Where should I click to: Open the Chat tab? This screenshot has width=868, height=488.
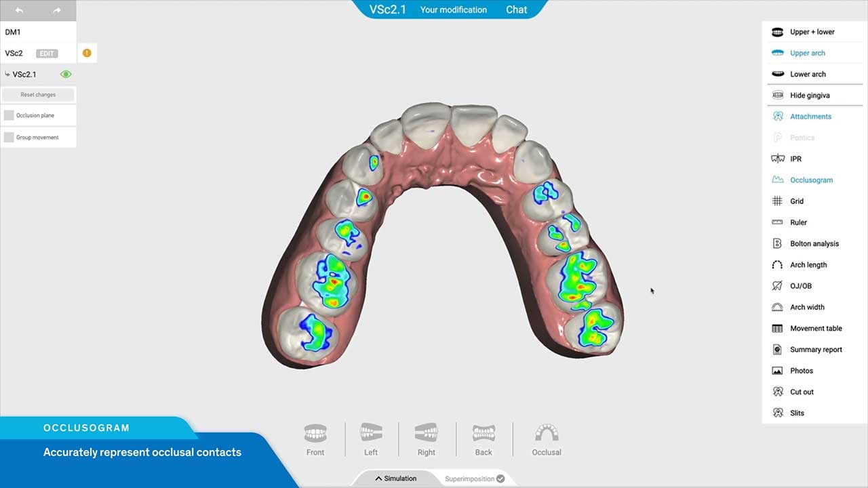tap(516, 9)
